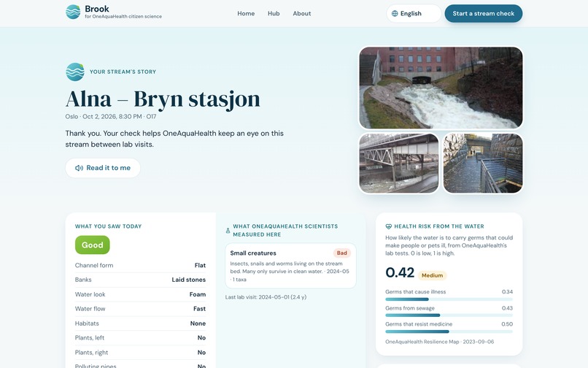Click Start a stream check button
Screen dimensions: 588x368
coord(484,14)
